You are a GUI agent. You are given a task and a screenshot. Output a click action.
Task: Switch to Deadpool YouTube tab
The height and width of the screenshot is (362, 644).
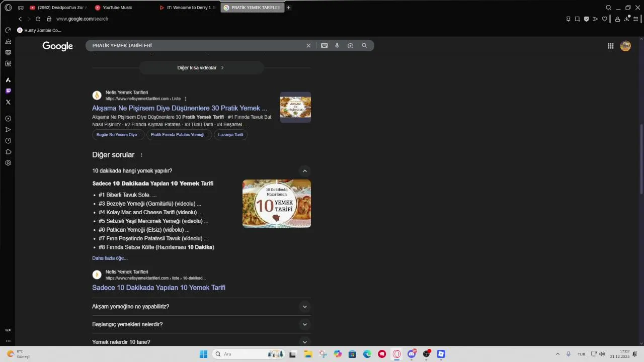(x=58, y=8)
